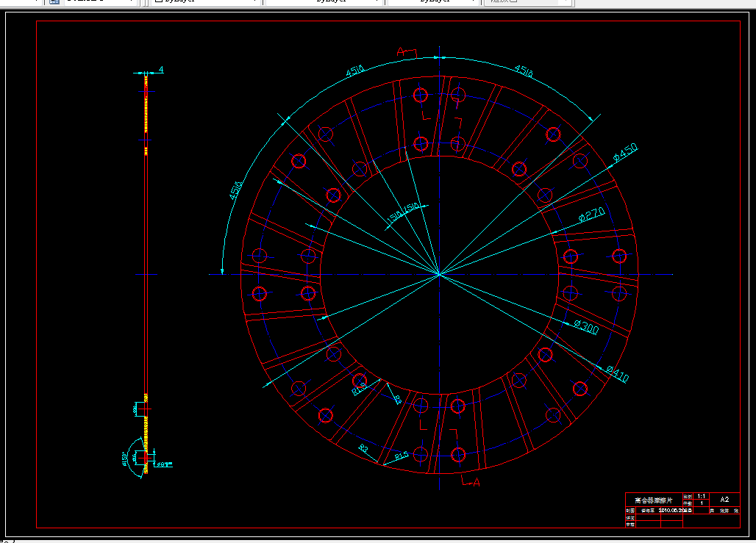The image size is (756, 543).
Task: Click the thickness dimension '4' on side view
Action: point(161,69)
